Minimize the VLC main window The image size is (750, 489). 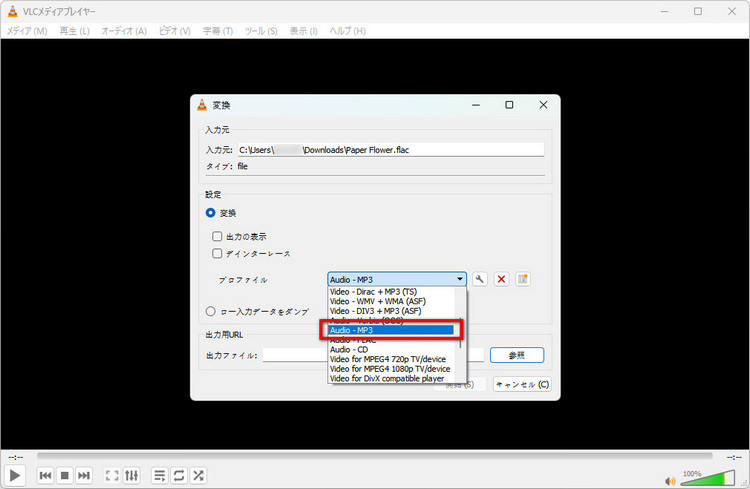click(664, 11)
